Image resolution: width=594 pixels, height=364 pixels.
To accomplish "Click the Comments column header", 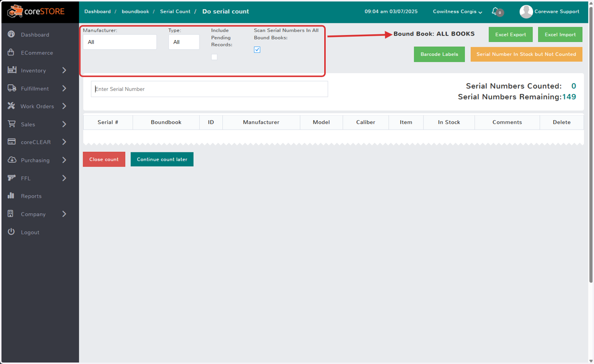I will [507, 122].
